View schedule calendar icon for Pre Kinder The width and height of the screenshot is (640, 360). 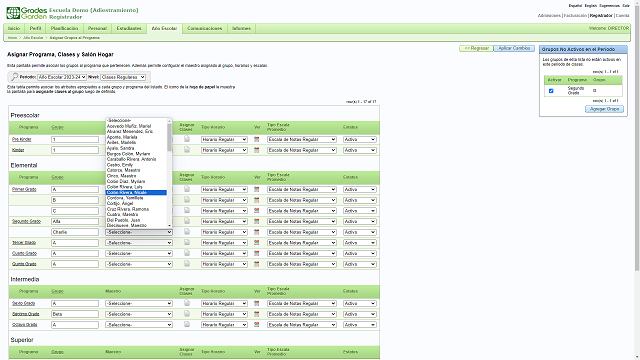click(x=256, y=140)
